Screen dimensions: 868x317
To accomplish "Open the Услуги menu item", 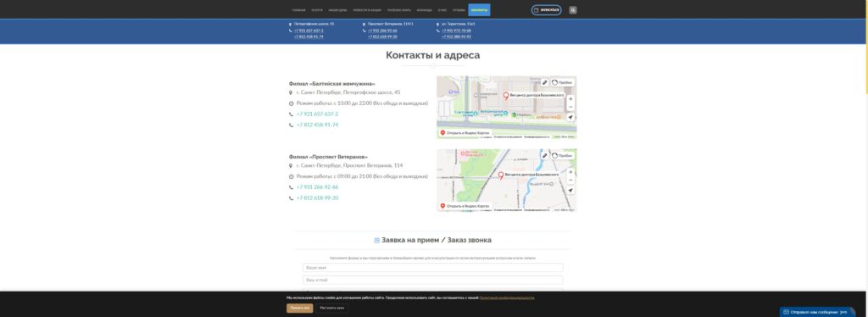I will coord(317,10).
